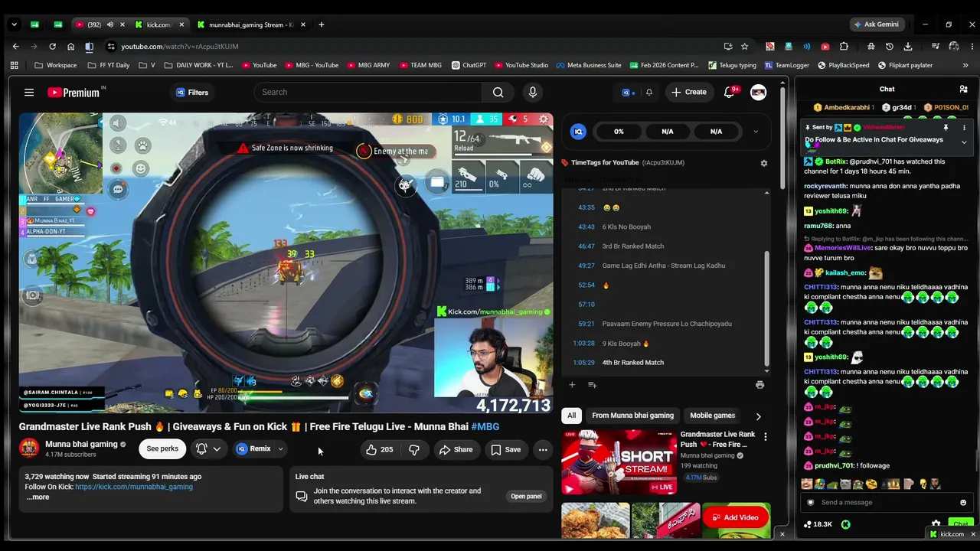
Task: Reload the current browser page
Action: click(x=52, y=46)
